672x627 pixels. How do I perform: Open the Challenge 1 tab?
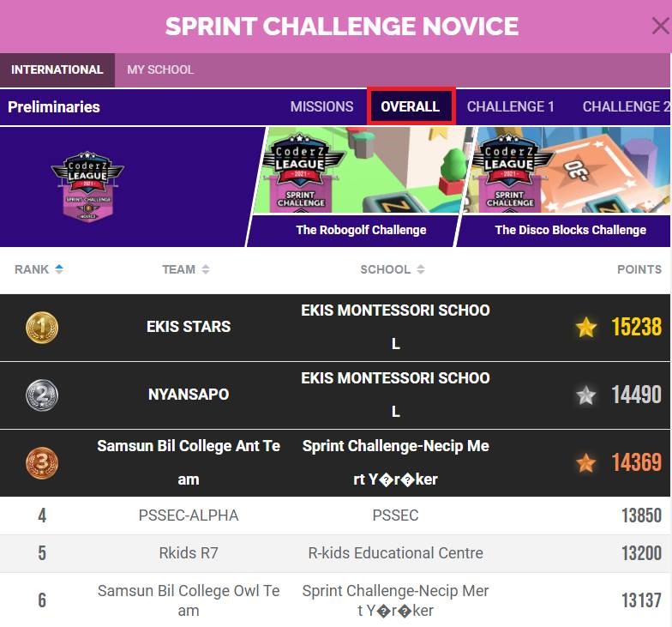point(510,106)
